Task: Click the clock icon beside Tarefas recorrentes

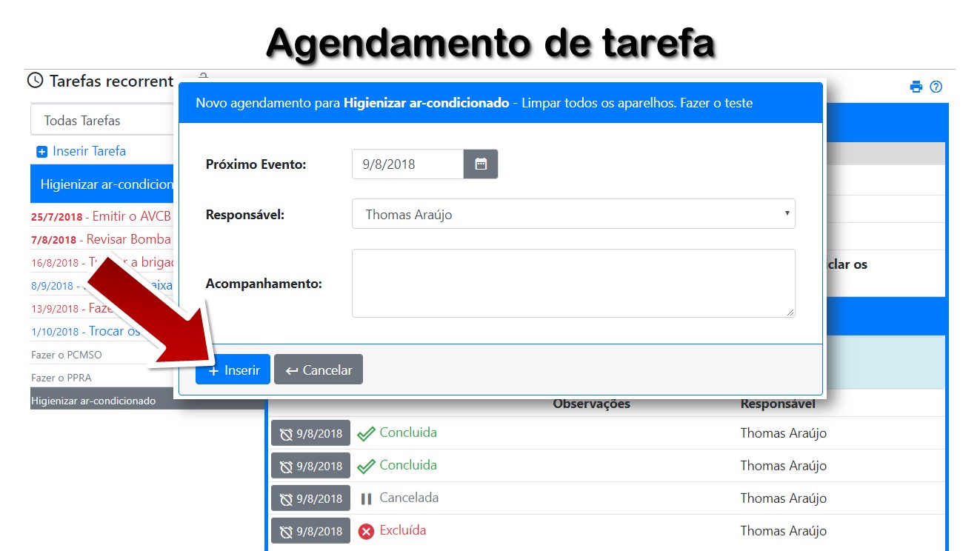Action: [x=35, y=80]
